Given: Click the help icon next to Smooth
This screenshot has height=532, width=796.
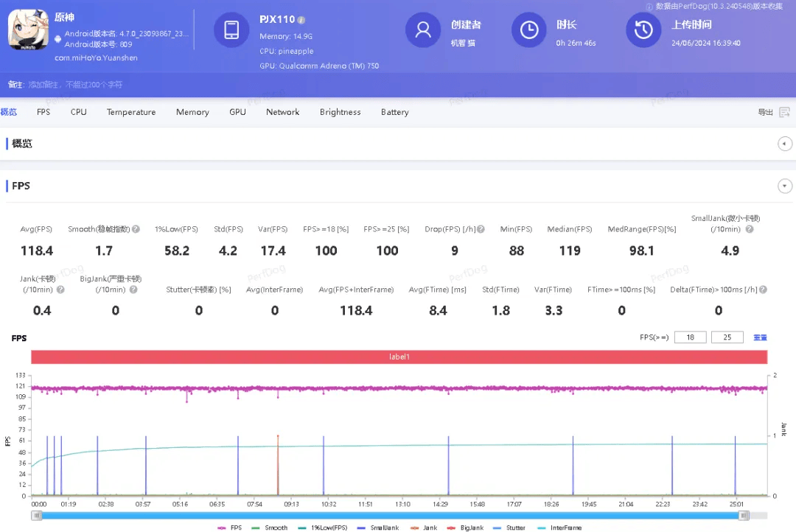Looking at the screenshot, I should (136, 229).
